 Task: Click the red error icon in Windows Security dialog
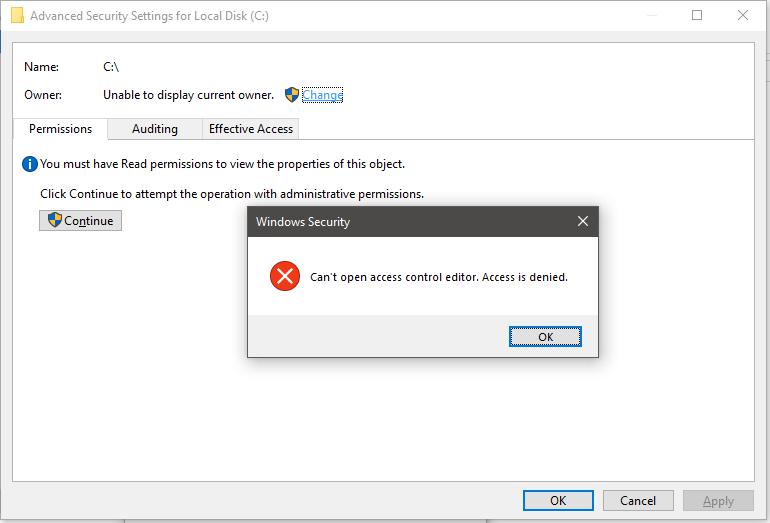(x=285, y=276)
